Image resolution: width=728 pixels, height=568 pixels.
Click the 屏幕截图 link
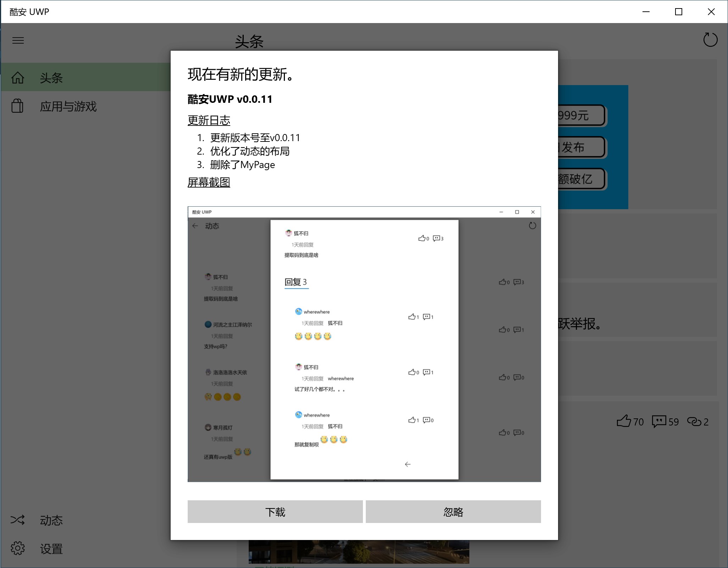coord(209,182)
